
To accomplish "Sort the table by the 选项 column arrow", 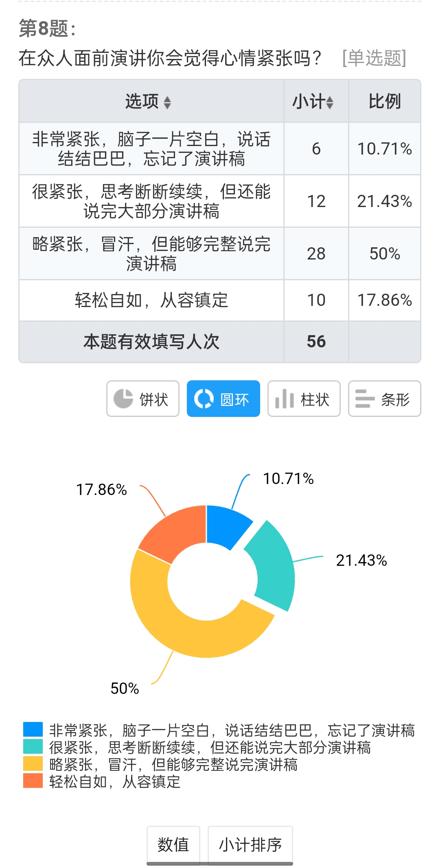I will pos(167,102).
